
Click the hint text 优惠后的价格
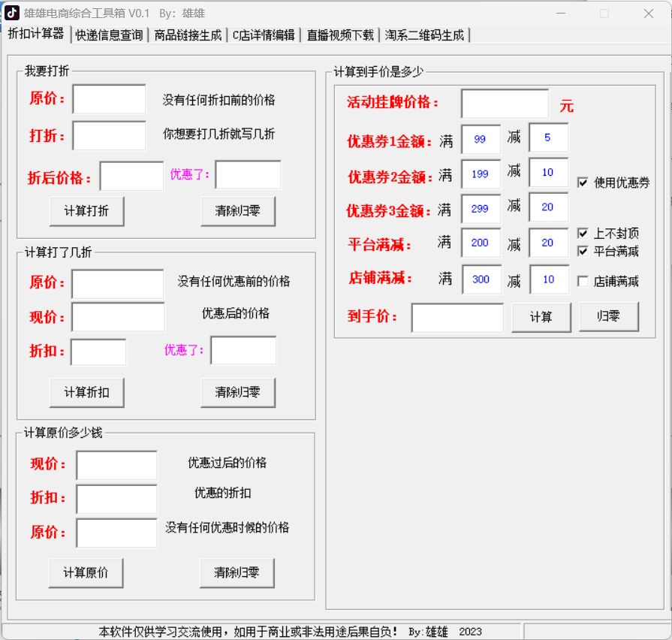click(235, 313)
